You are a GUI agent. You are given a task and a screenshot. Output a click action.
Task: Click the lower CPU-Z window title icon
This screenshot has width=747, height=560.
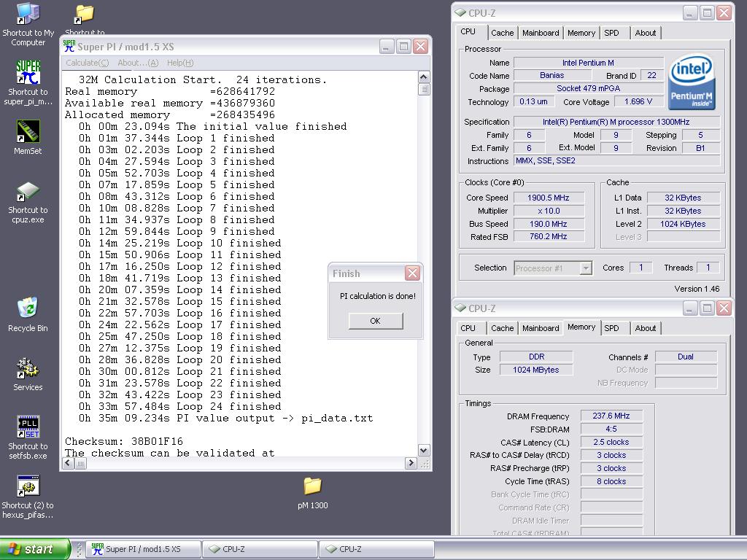[x=460, y=308]
